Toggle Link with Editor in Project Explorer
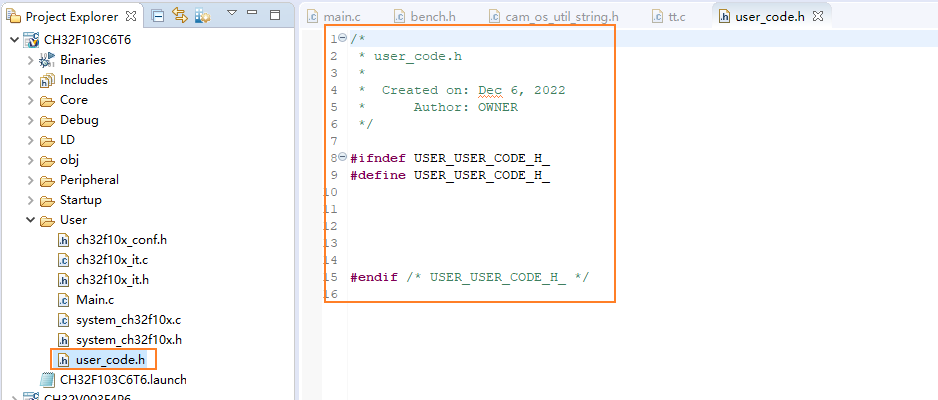Screen dimensions: 938x400 pyautogui.click(x=179, y=16)
